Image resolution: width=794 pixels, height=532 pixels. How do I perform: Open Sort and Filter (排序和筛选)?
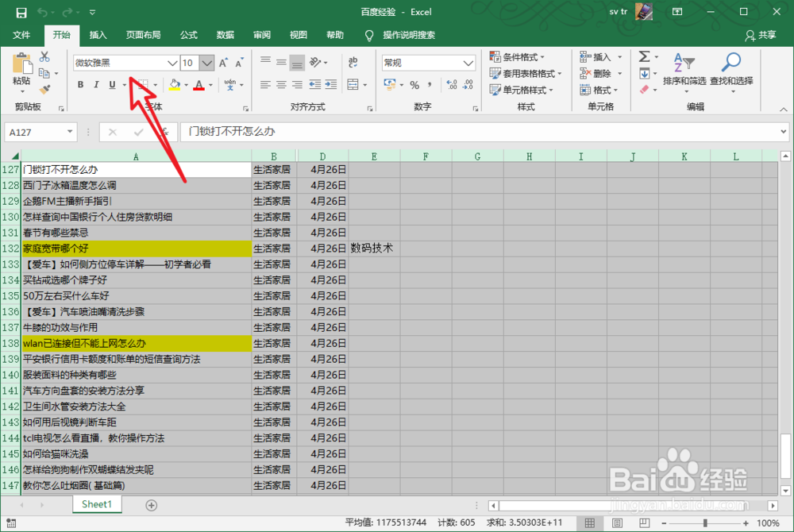[684, 71]
